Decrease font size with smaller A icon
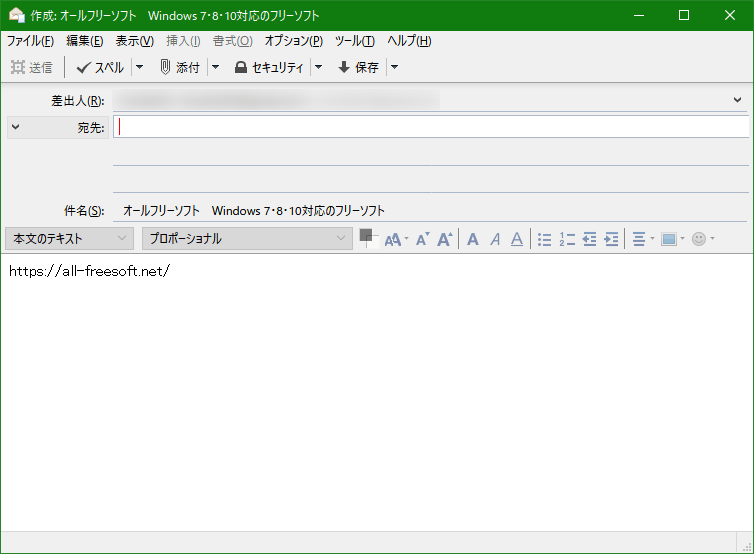The width and height of the screenshot is (754, 554). 423,239
